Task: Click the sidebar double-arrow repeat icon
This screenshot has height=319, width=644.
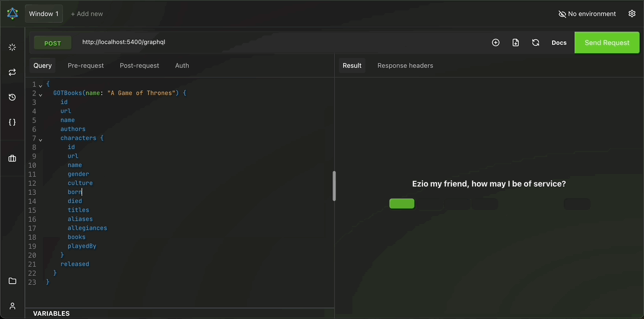Action: tap(12, 72)
